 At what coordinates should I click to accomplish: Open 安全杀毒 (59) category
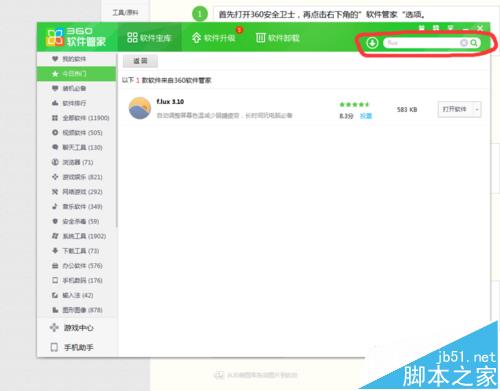[75, 221]
